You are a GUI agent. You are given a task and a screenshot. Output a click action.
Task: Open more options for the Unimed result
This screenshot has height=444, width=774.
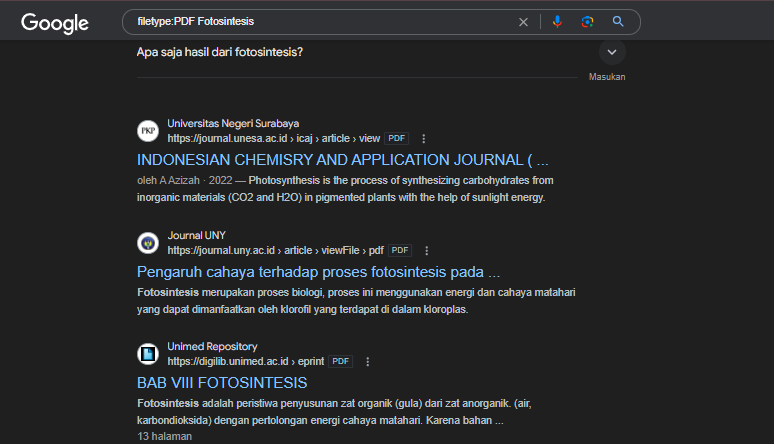tap(368, 362)
